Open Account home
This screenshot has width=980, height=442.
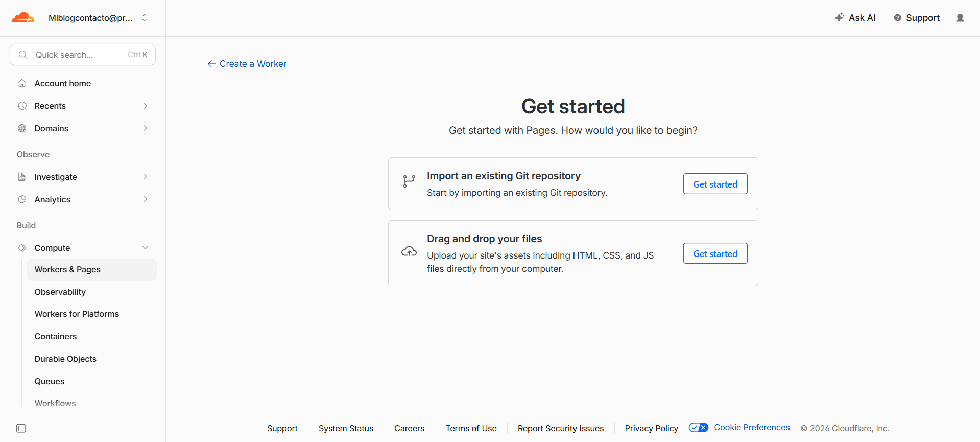coord(63,83)
